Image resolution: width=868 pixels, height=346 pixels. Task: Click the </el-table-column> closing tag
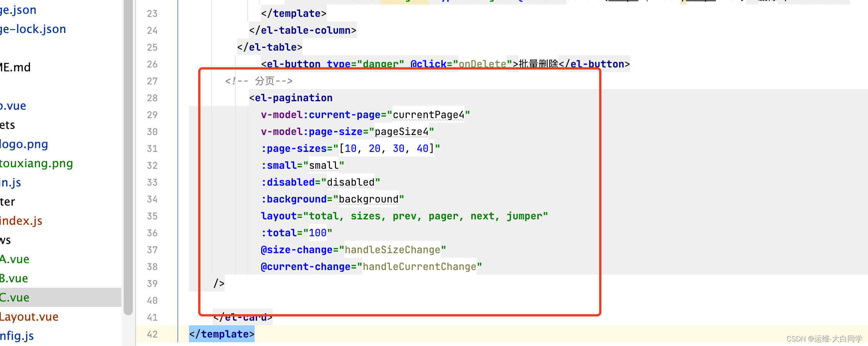coord(303,30)
